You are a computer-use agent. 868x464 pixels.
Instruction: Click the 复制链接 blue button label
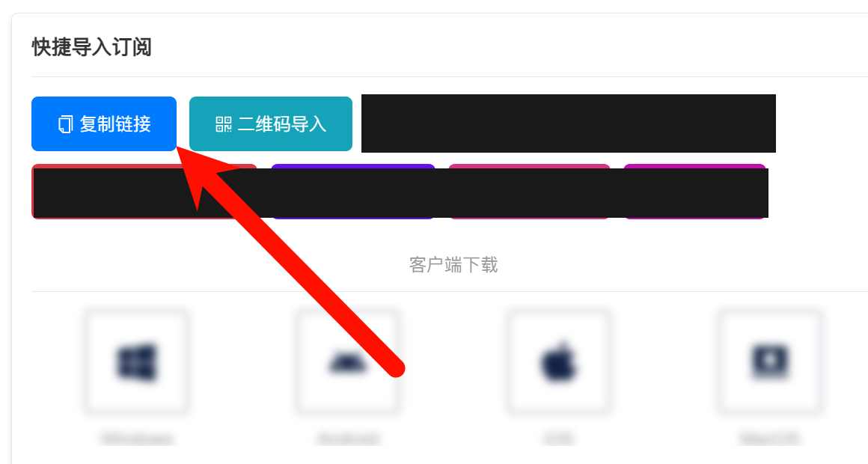coord(115,124)
